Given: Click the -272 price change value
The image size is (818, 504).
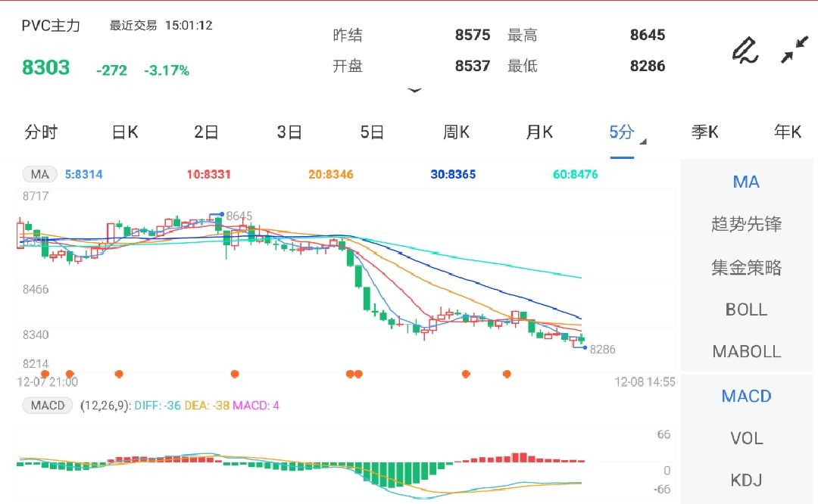Looking at the screenshot, I should [111, 70].
